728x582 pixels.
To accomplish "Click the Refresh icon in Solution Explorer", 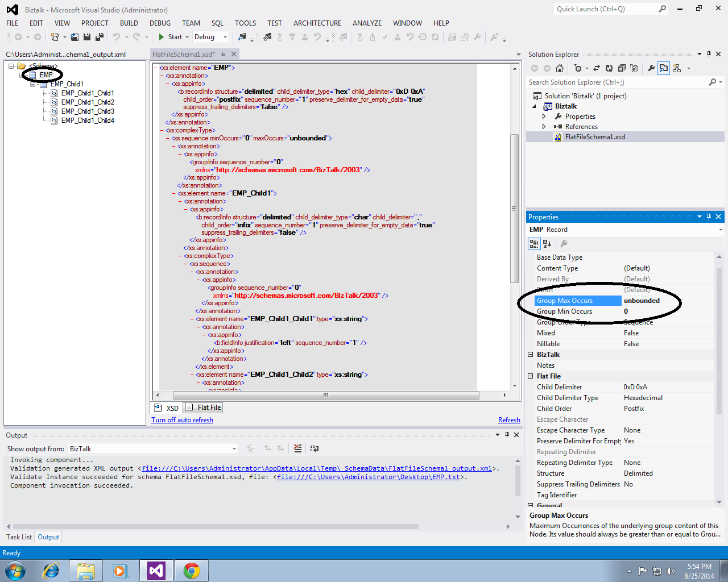I will pos(609,68).
